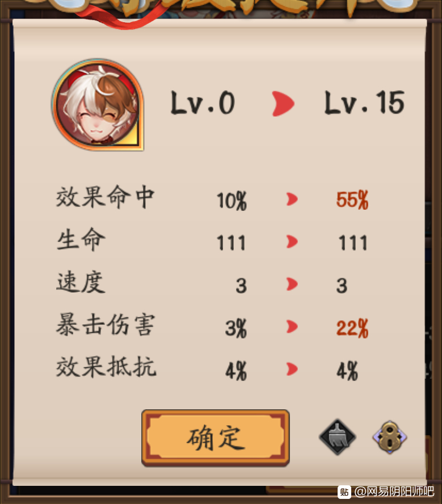Screen dimensions: 442x504
Task: Click the red arrow in 生命 row
Action: tap(292, 242)
